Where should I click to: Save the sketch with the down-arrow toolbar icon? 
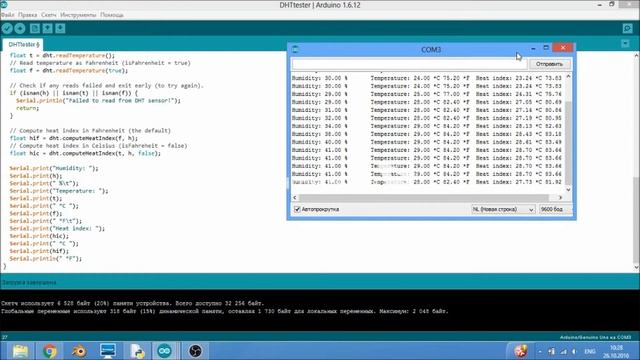point(60,28)
